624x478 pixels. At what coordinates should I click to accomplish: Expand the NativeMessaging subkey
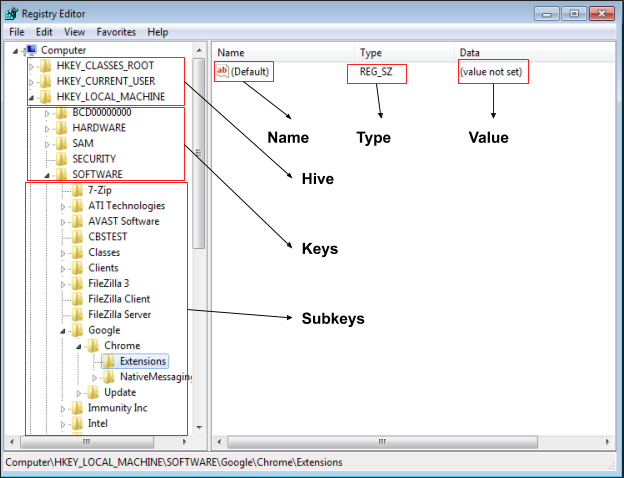point(95,377)
